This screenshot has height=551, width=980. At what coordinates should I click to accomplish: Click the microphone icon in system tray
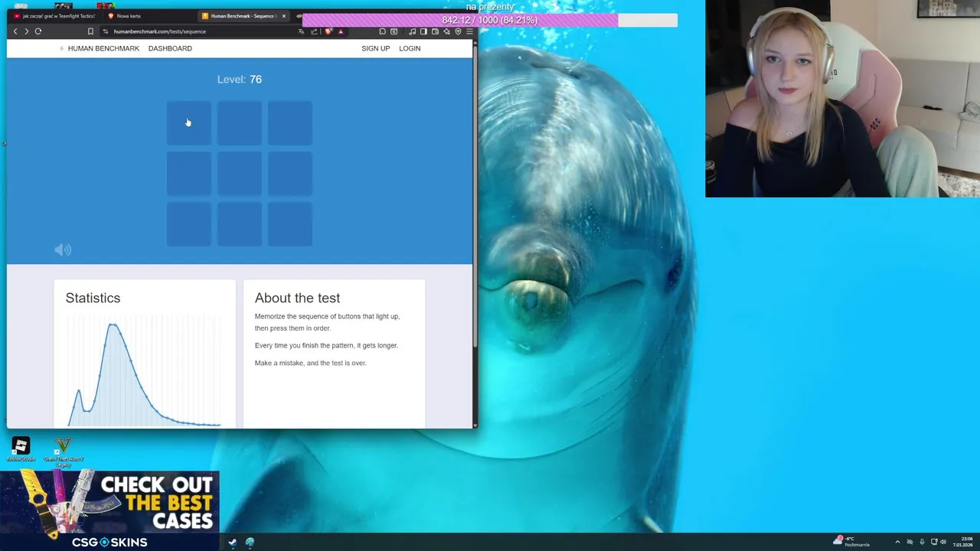tap(922, 542)
